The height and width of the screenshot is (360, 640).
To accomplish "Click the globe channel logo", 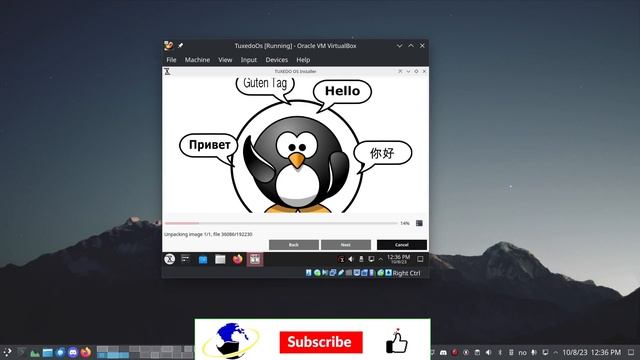I will [x=231, y=340].
